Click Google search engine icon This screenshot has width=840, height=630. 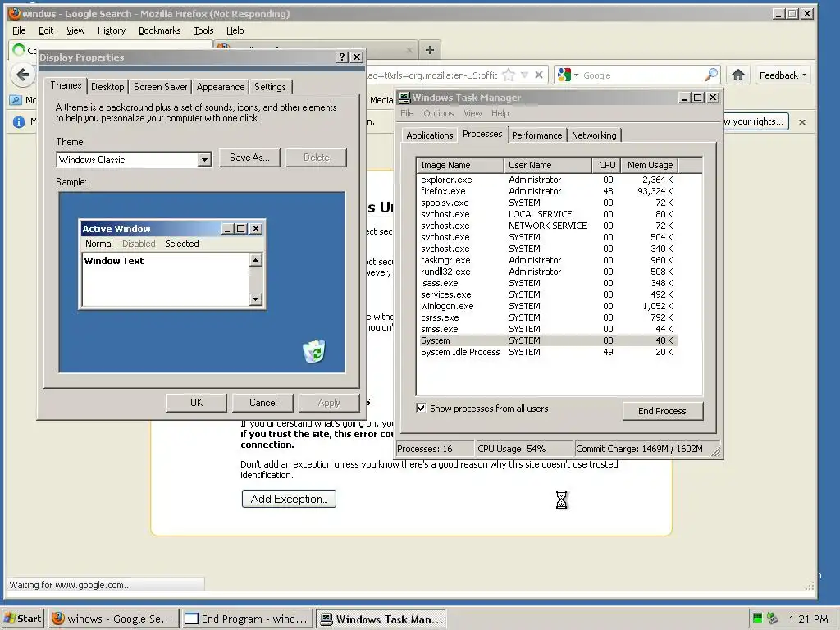[x=564, y=75]
